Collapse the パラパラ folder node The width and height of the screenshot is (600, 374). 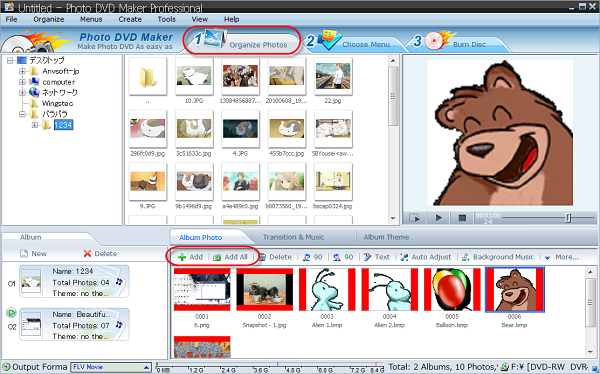point(22,114)
